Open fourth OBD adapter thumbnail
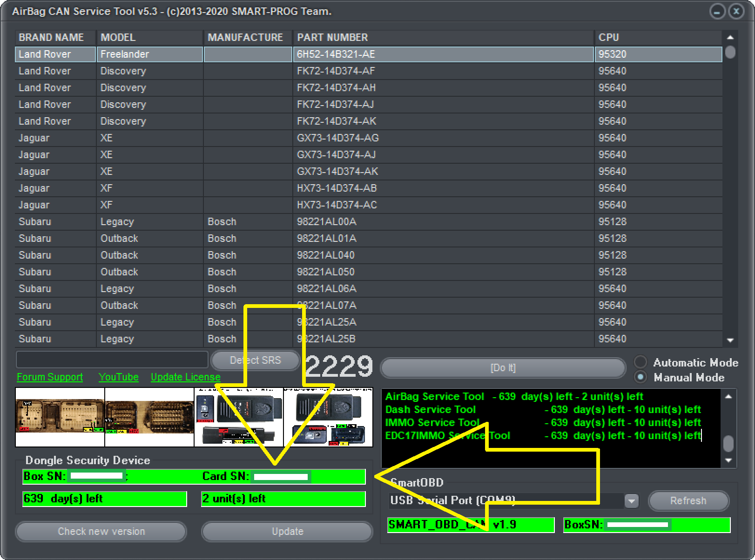Screen dimensions: 755x560 (x=328, y=417)
